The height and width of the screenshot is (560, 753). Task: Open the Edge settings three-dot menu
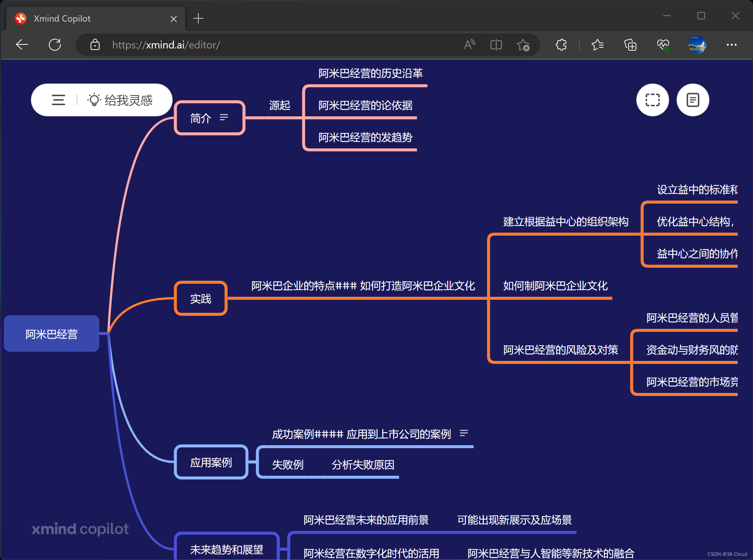(x=731, y=45)
